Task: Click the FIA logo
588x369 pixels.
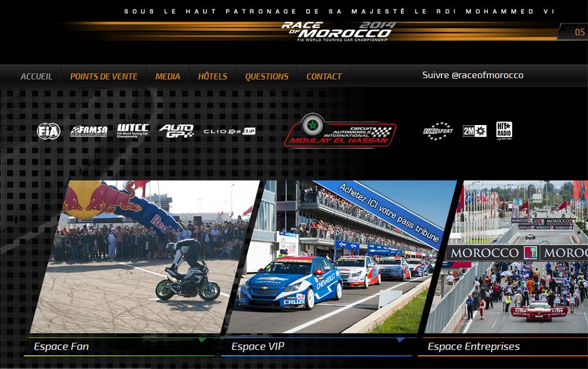Action: (x=49, y=131)
